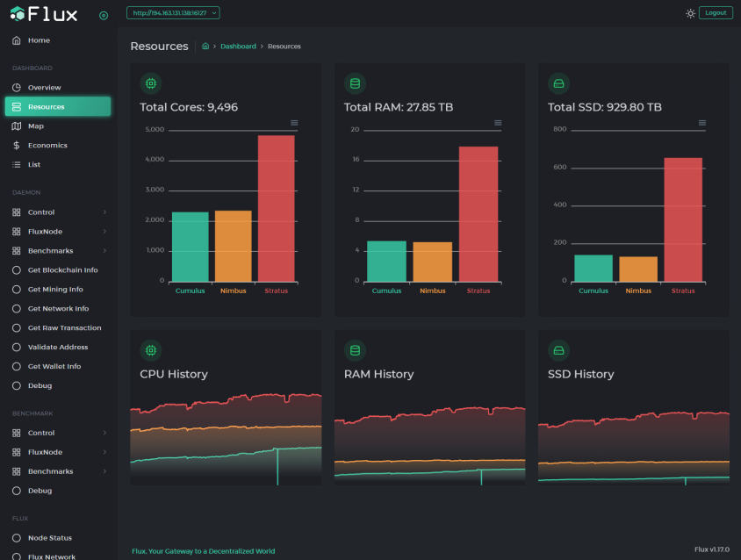This screenshot has height=560, width=741.
Task: Select the Resources sidebar item
Action: coord(58,106)
